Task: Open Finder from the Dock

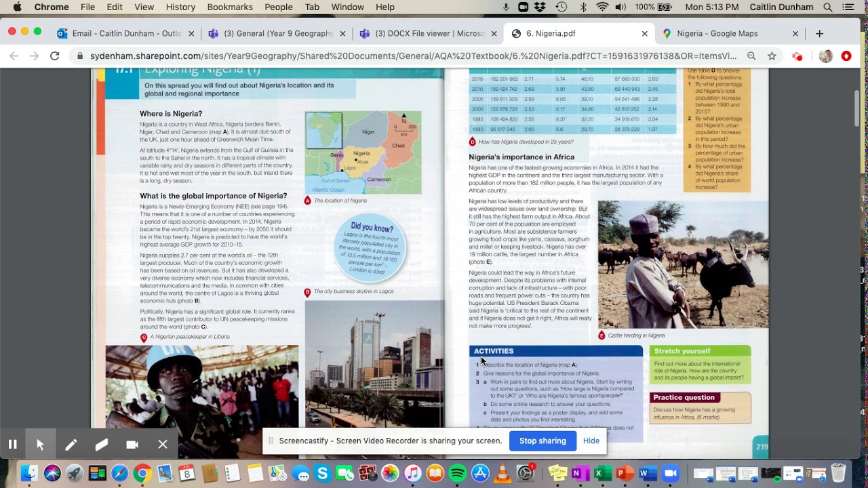Action: tap(29, 473)
